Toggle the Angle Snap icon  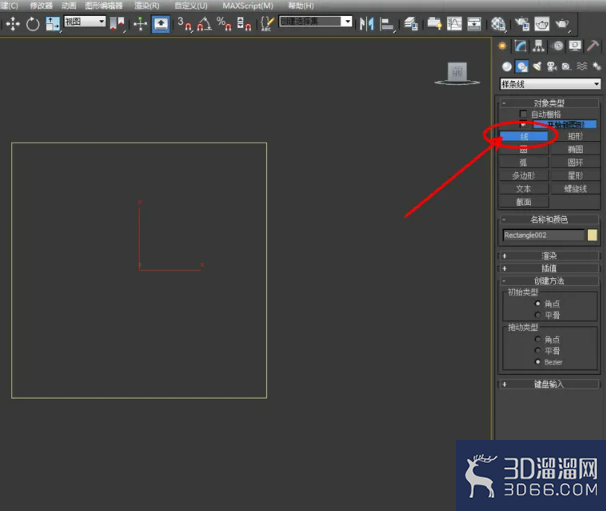click(204, 24)
